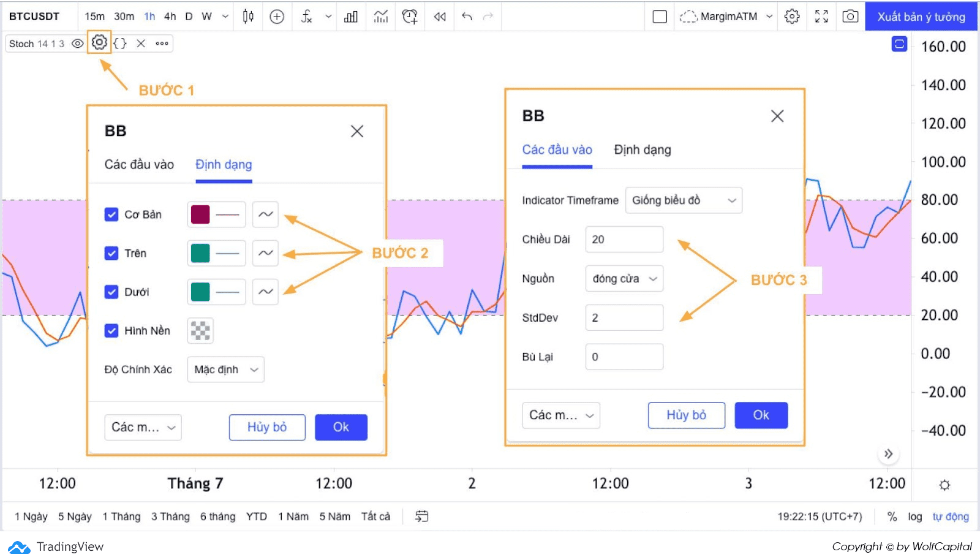Expand indicator templates dropdown arrow
This screenshot has width=980, height=557.
pyautogui.click(x=328, y=17)
